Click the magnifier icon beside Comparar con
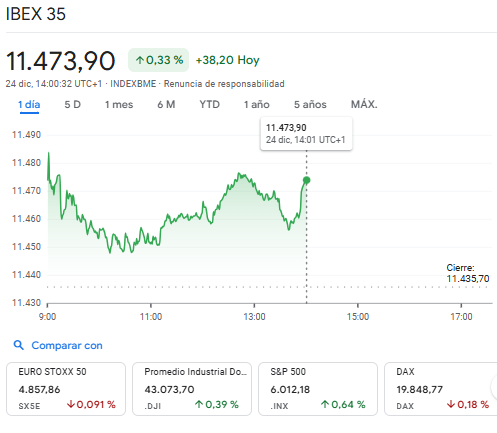 tap(19, 345)
